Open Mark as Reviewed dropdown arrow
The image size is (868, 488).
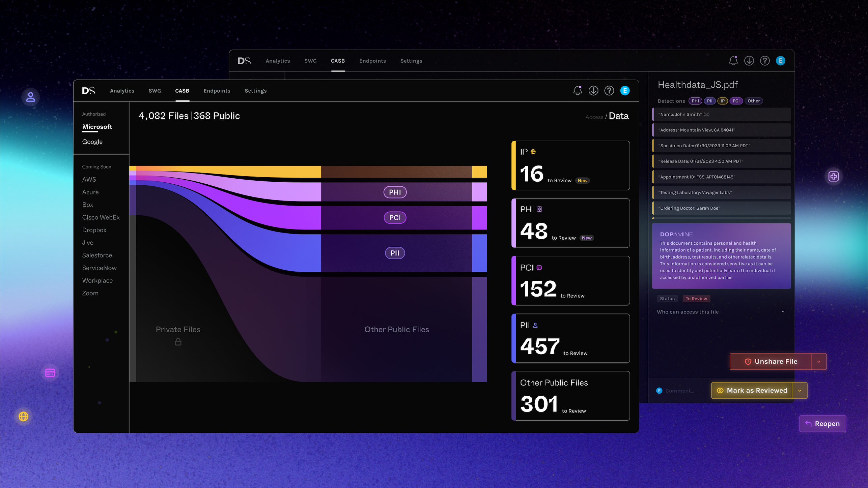(800, 391)
